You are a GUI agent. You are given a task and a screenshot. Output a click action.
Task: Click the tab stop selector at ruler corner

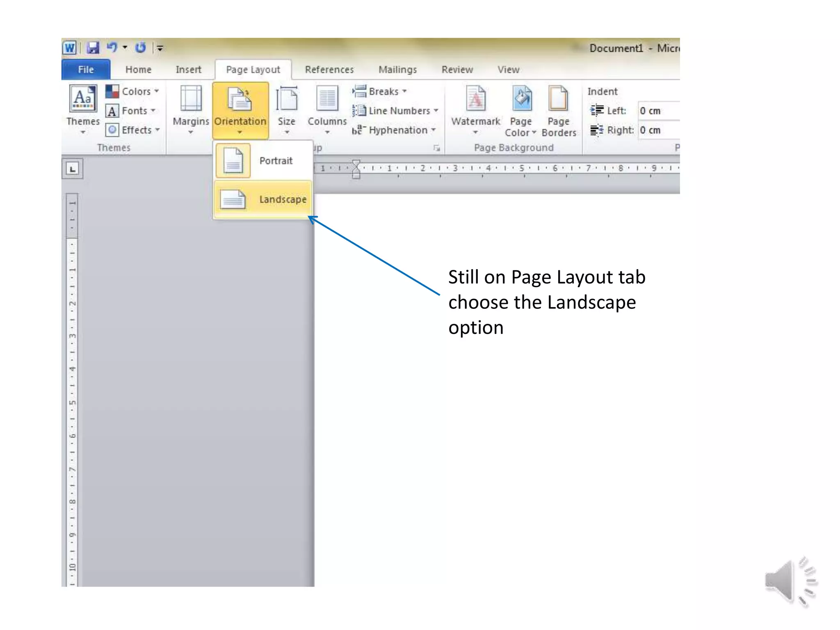(73, 169)
